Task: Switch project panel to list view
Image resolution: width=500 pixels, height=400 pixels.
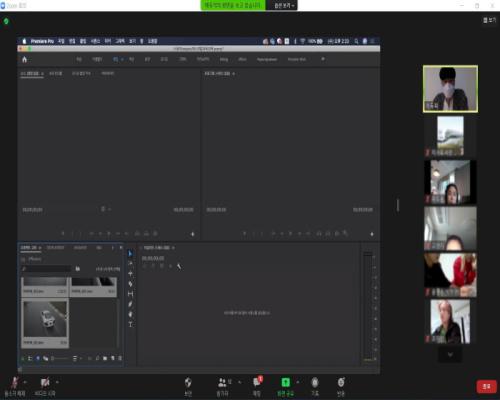Action: pyautogui.click(x=30, y=358)
